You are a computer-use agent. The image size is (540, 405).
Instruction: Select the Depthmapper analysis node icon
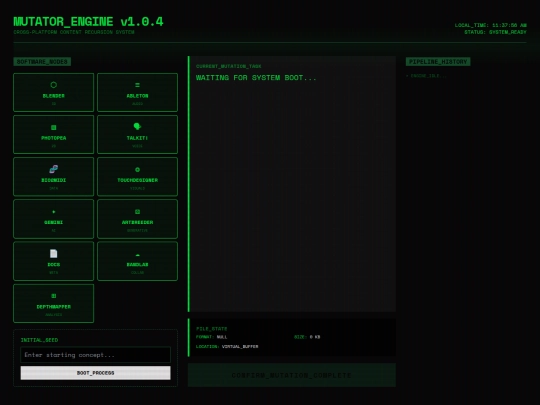53,296
